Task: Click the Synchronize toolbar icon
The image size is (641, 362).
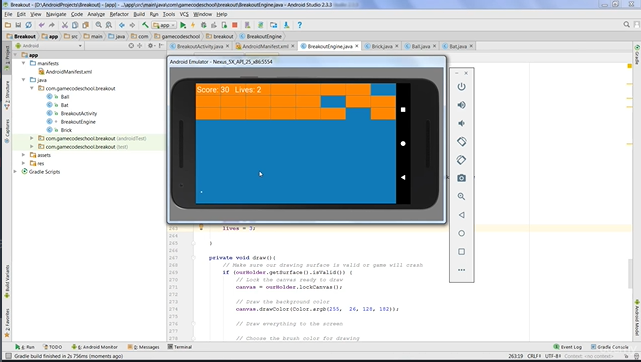Action: click(x=28, y=25)
